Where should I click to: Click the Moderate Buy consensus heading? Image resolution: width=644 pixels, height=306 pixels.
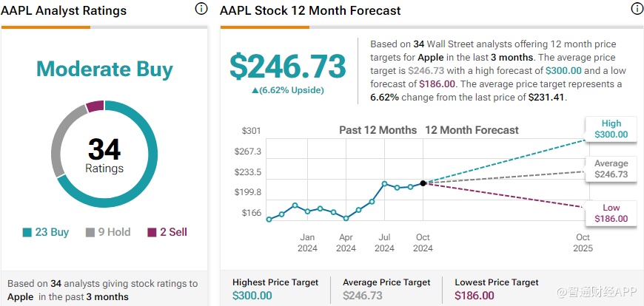(x=104, y=69)
